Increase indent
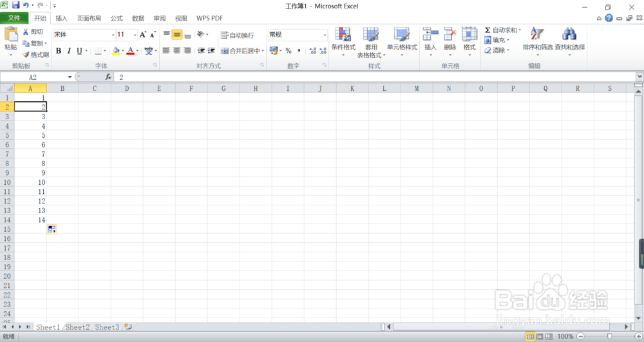This screenshot has height=342, width=644. click(x=211, y=50)
